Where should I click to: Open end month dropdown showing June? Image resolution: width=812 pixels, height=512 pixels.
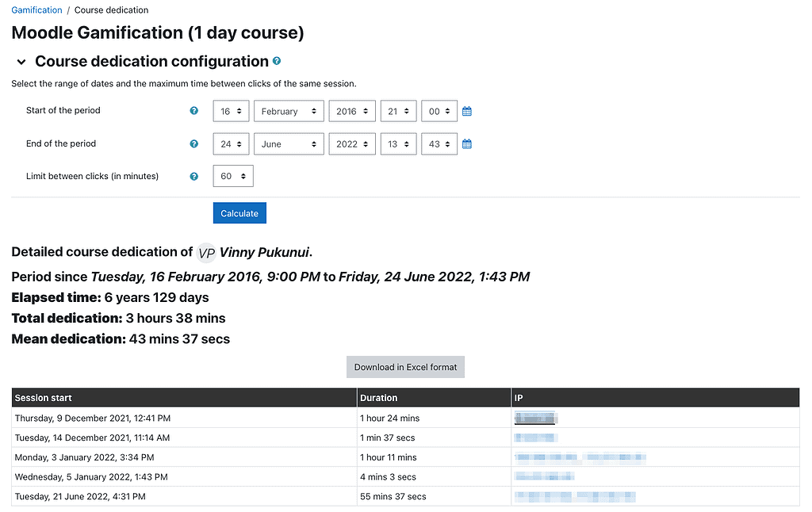[x=289, y=144]
